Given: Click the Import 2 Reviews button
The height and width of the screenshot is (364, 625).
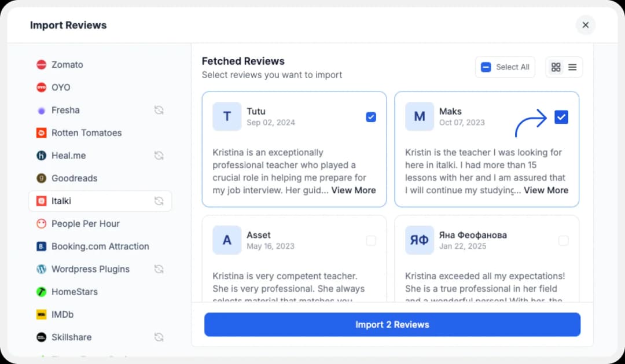Looking at the screenshot, I should click(x=392, y=325).
